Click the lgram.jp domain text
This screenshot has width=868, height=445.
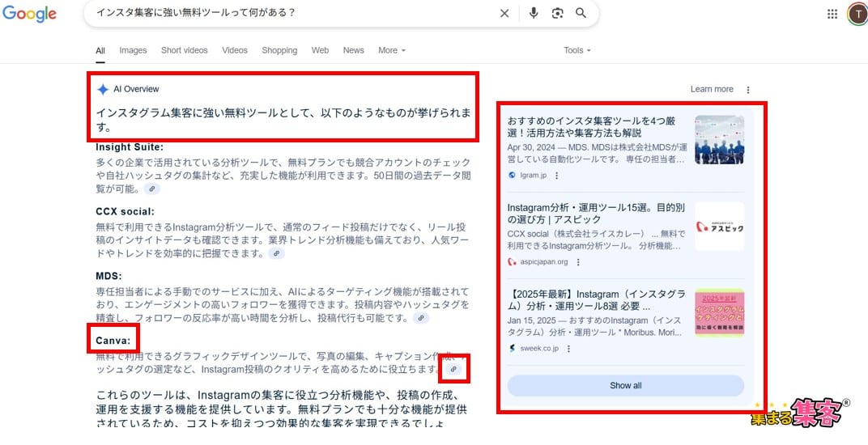pyautogui.click(x=533, y=176)
